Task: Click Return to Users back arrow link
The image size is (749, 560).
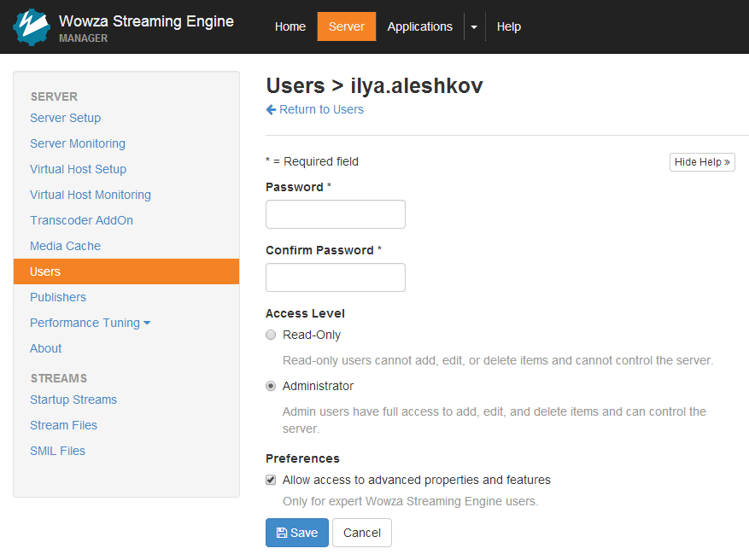Action: tap(314, 109)
